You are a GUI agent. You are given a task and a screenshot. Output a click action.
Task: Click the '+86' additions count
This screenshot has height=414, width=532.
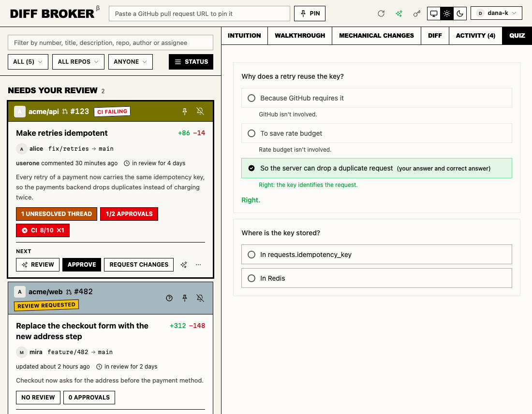(x=184, y=133)
